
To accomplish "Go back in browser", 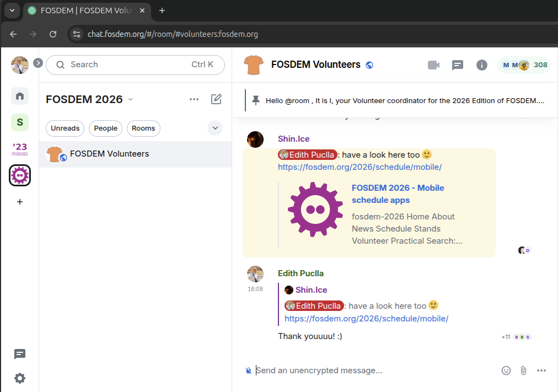I will pos(13,34).
